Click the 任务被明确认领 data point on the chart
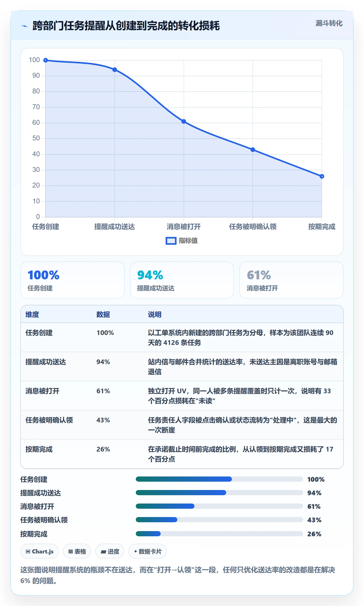Screen dimensions: 364x606 pyautogui.click(x=253, y=150)
